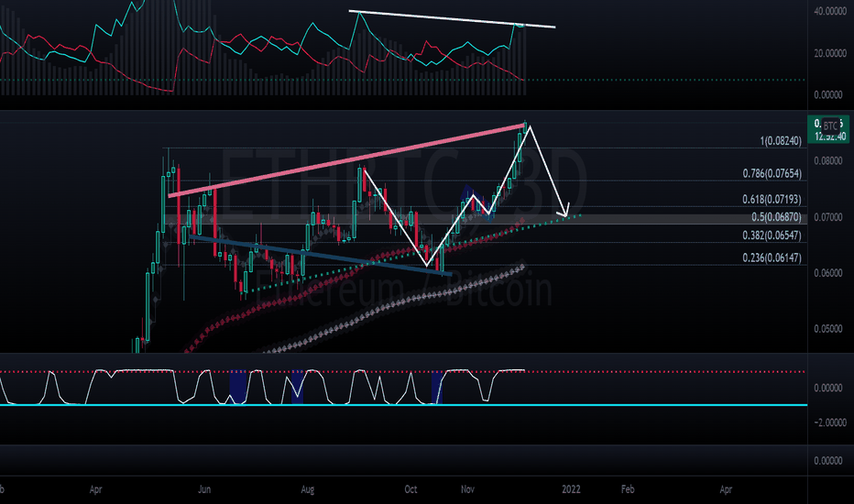This screenshot has height=504, width=854.
Task: Click the Nov label on time axis
Action: click(467, 489)
